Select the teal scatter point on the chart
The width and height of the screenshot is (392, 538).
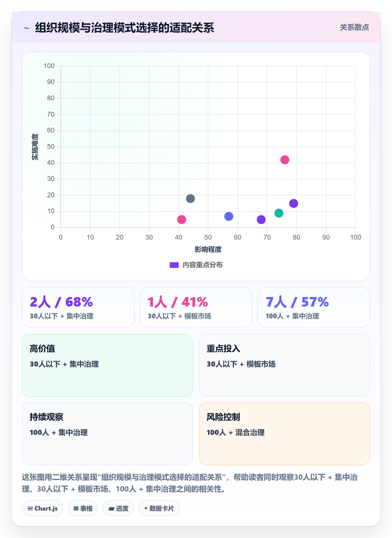pos(279,213)
